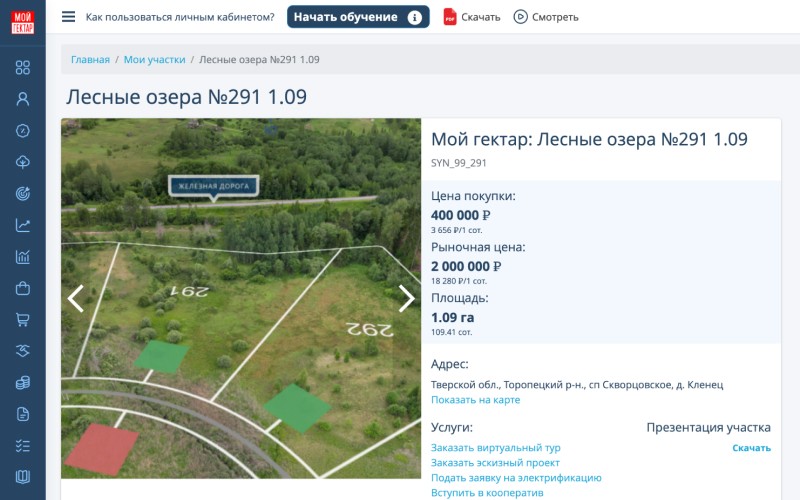Click the Начать обучение button
The image size is (800, 500).
coord(357,17)
